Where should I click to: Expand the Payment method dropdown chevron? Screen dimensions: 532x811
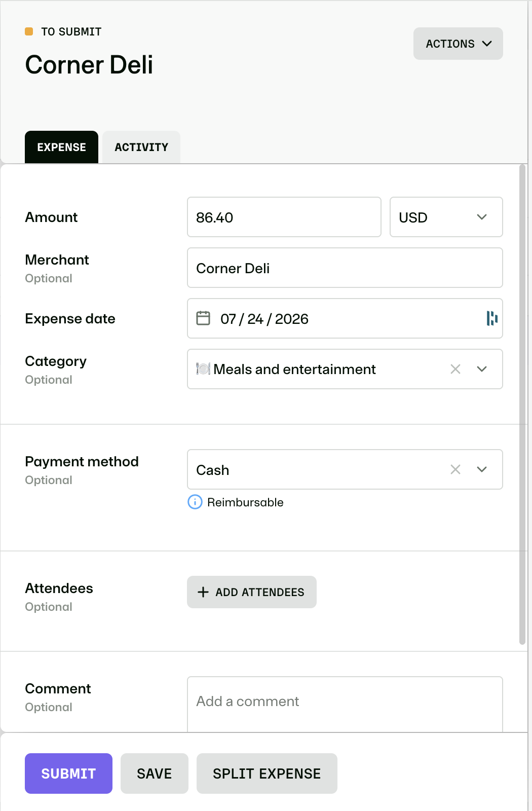[x=482, y=469]
